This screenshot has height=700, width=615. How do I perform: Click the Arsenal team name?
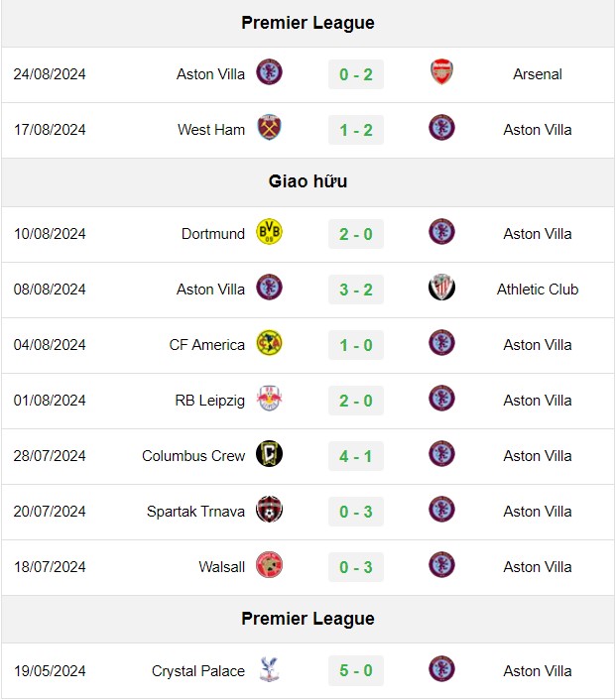pyautogui.click(x=538, y=74)
